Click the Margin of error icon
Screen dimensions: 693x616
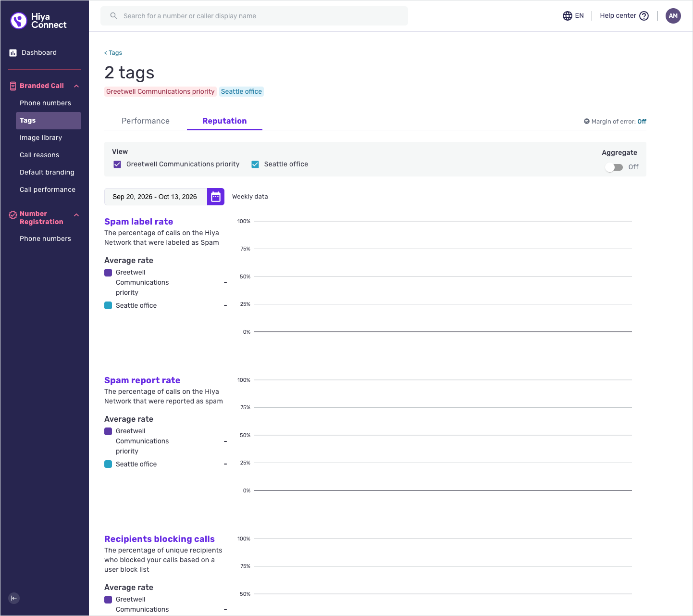[586, 121]
